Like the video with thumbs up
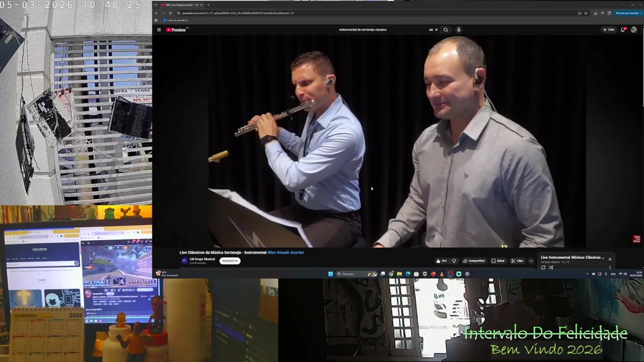The image size is (644, 362). (441, 261)
